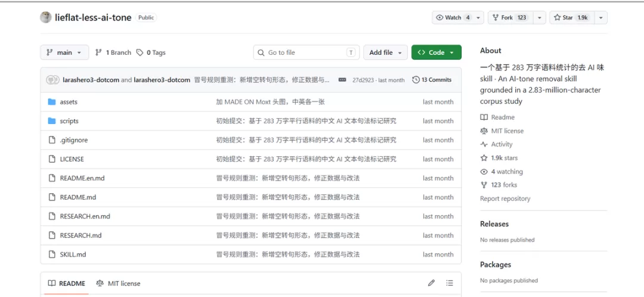Open the Releases heading link
Screen dimensions: 644x297
pyautogui.click(x=494, y=224)
